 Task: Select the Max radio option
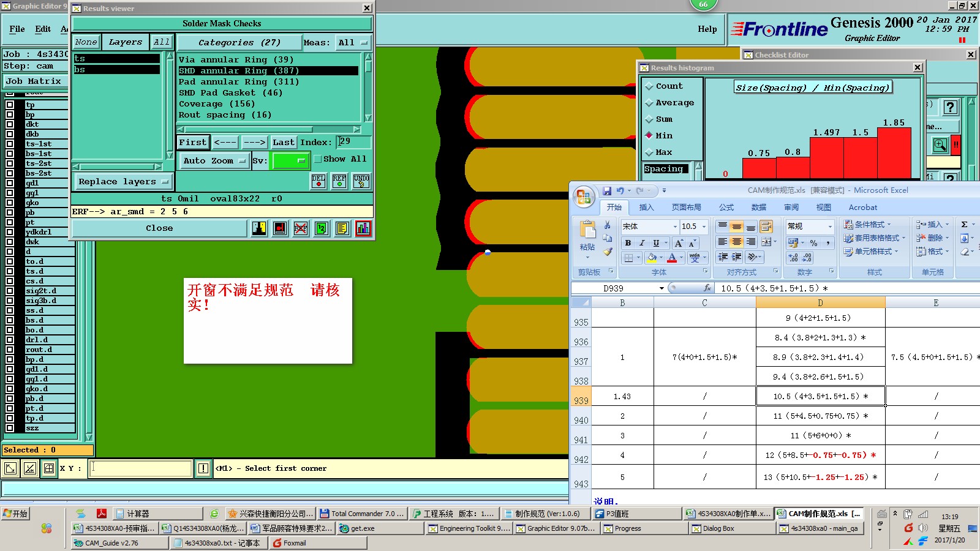pos(649,152)
